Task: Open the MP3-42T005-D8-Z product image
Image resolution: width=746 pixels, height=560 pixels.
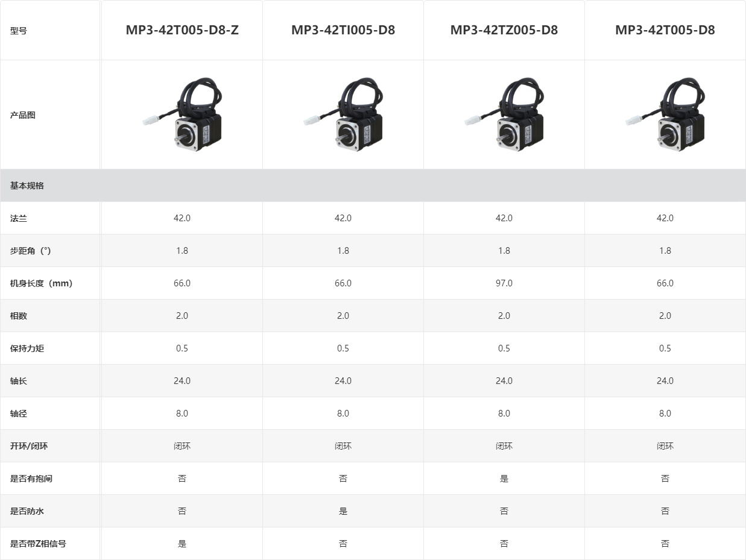Action: (182, 115)
